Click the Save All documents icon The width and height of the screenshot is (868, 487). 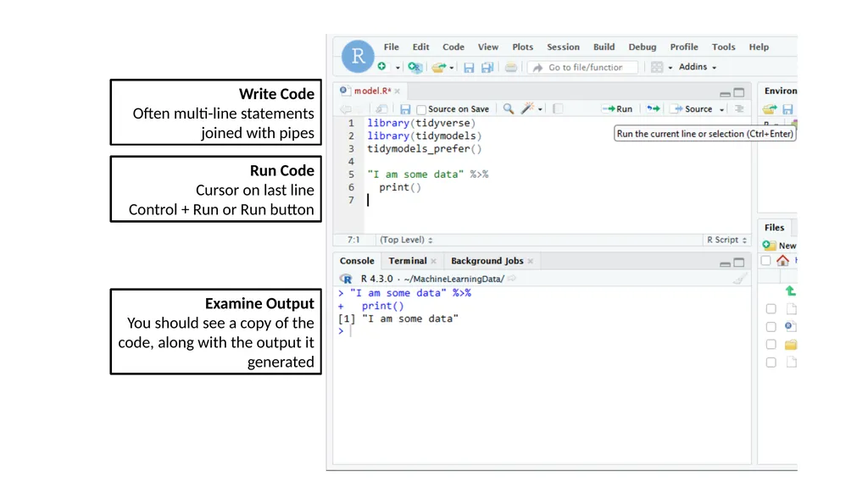(x=487, y=68)
